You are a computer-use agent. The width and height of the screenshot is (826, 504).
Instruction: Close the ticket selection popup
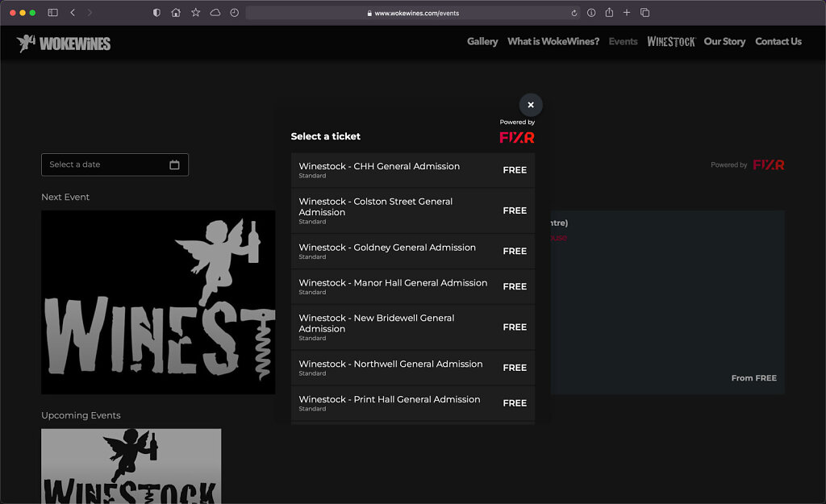[531, 105]
